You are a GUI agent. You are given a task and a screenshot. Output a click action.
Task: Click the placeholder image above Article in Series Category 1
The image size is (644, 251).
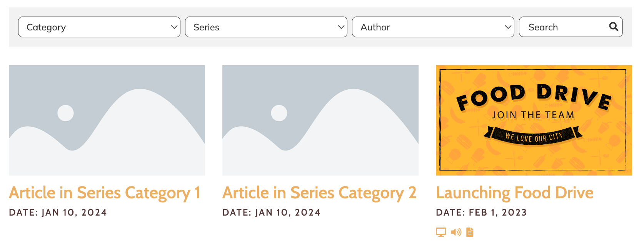[x=107, y=120]
